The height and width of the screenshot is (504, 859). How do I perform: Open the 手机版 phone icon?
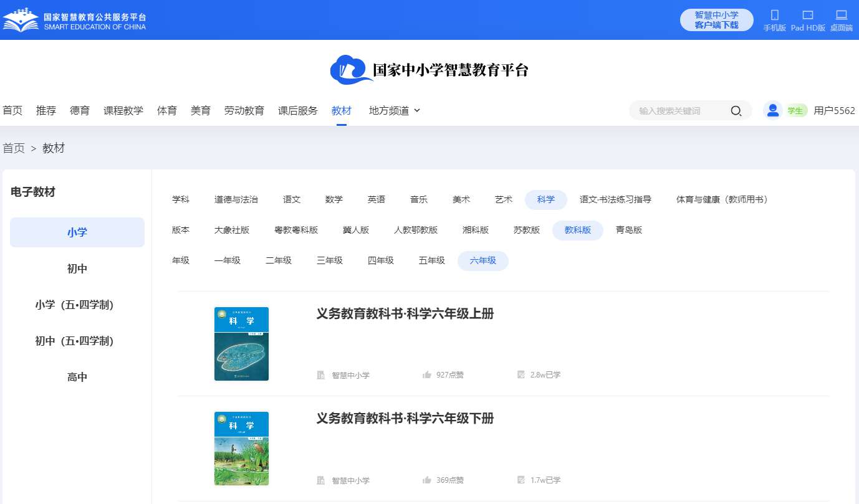point(775,15)
